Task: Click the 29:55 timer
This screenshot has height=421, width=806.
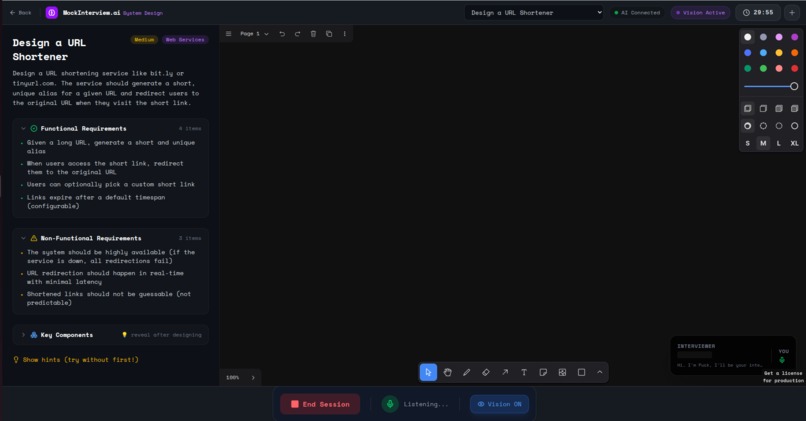Action: tap(758, 13)
